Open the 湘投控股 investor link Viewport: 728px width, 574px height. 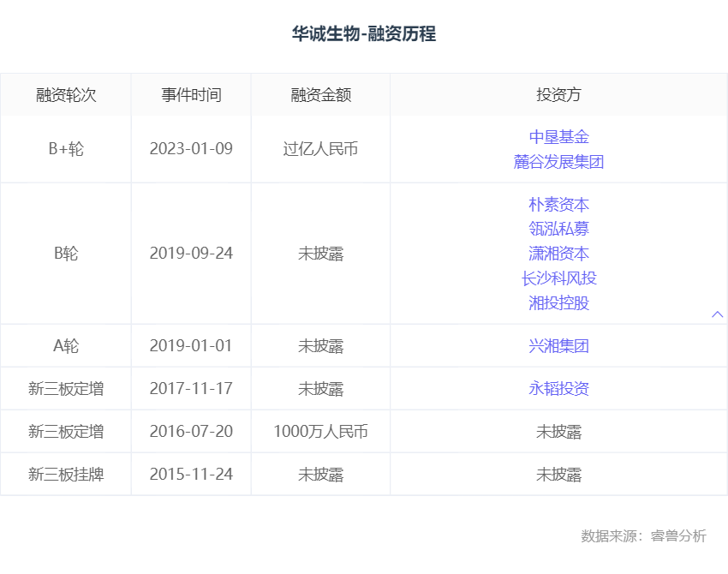tap(558, 302)
